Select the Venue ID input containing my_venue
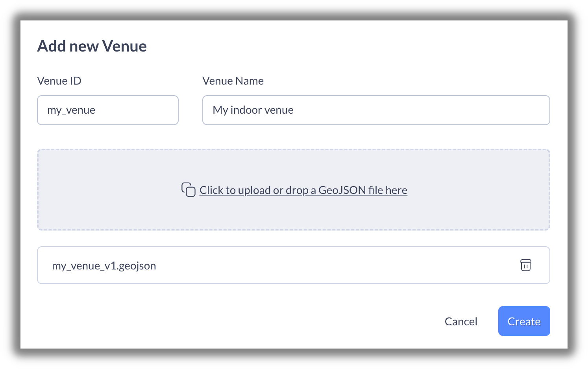The height and width of the screenshot is (369, 588). click(108, 110)
